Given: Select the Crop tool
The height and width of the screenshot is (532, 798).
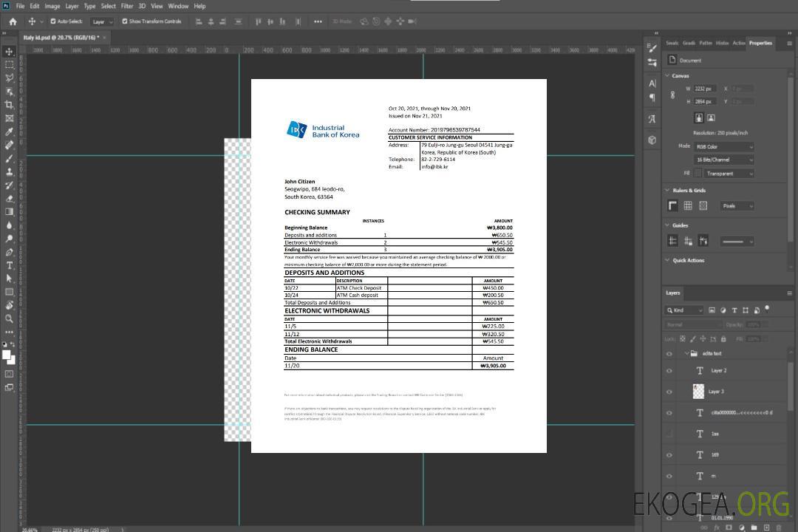Looking at the screenshot, I should click(9, 105).
